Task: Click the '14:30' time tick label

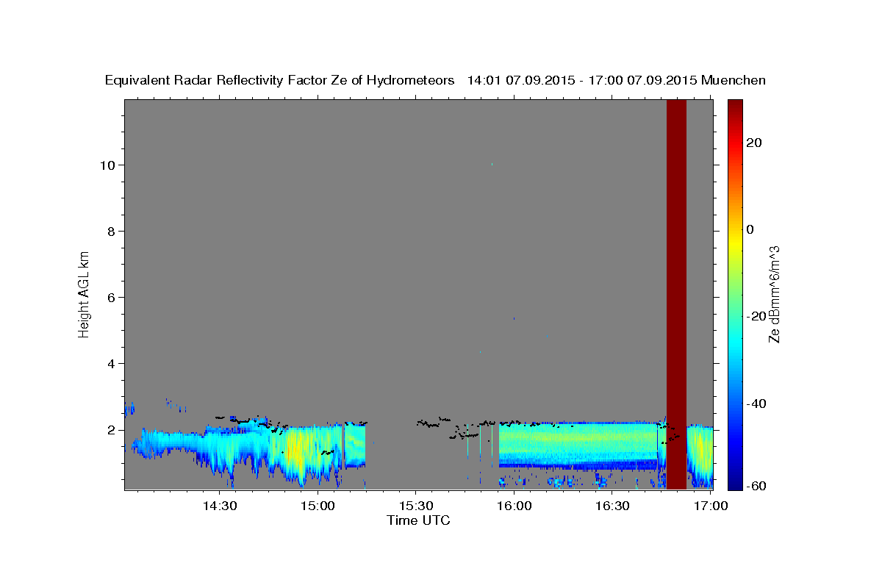Action: 219,506
